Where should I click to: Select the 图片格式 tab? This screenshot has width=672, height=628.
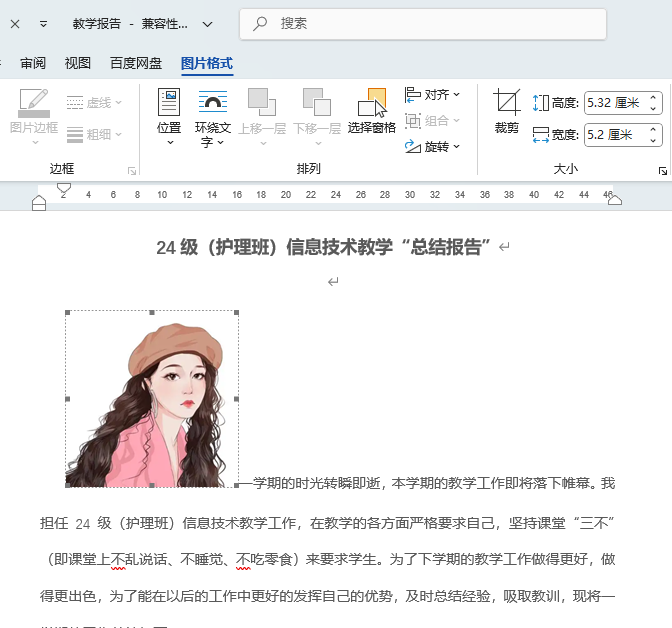pos(207,63)
